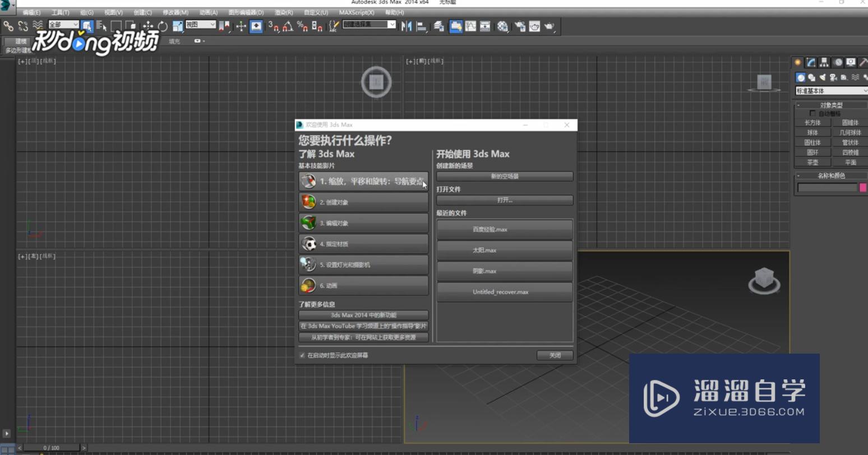The height and width of the screenshot is (455, 868).
Task: Open the Layer Manager icon
Action: click(439, 26)
